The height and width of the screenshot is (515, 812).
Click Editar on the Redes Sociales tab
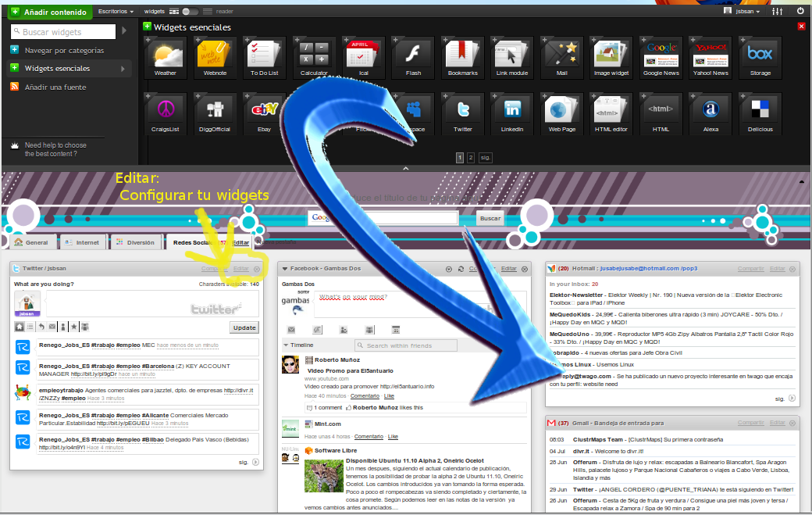tap(240, 242)
